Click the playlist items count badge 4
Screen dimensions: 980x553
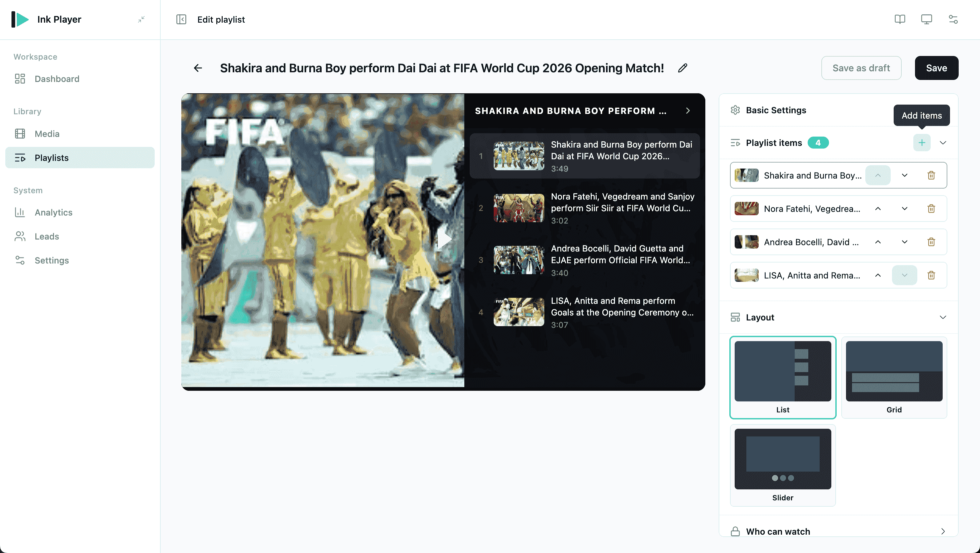tap(818, 143)
